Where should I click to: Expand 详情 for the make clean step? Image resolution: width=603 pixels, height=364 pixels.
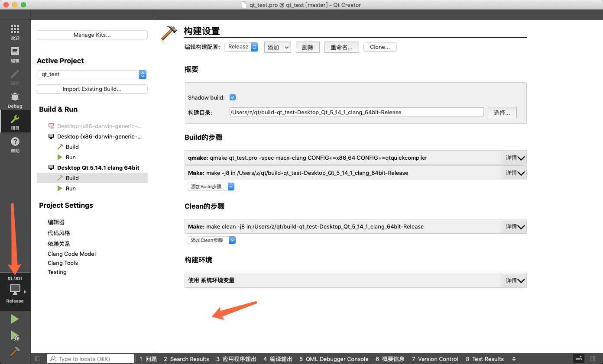pos(515,226)
